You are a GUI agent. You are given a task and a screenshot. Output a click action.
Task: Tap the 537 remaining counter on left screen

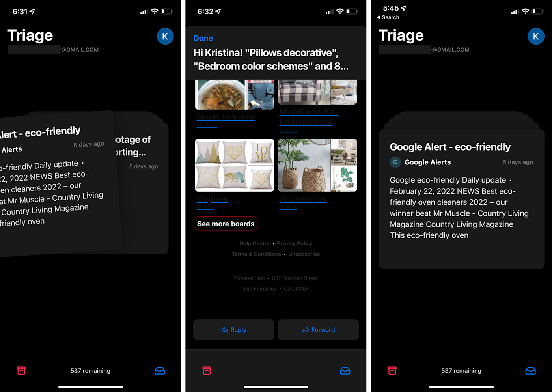pyautogui.click(x=90, y=371)
